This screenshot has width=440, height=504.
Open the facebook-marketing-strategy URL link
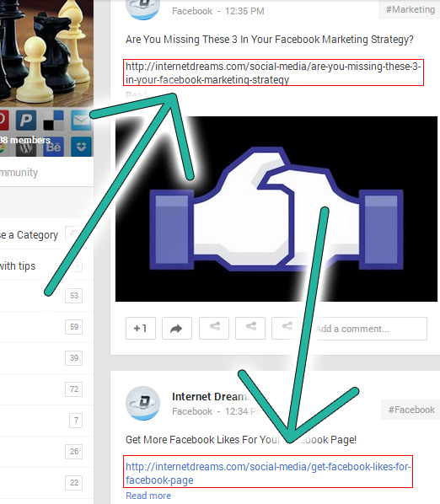[273, 72]
